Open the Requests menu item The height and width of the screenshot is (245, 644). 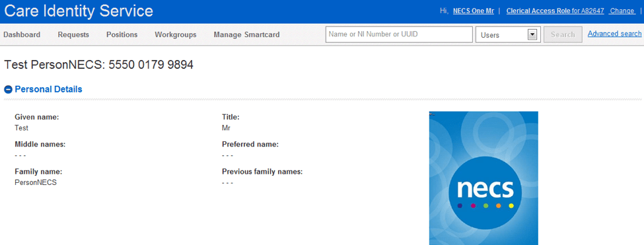[x=73, y=35]
